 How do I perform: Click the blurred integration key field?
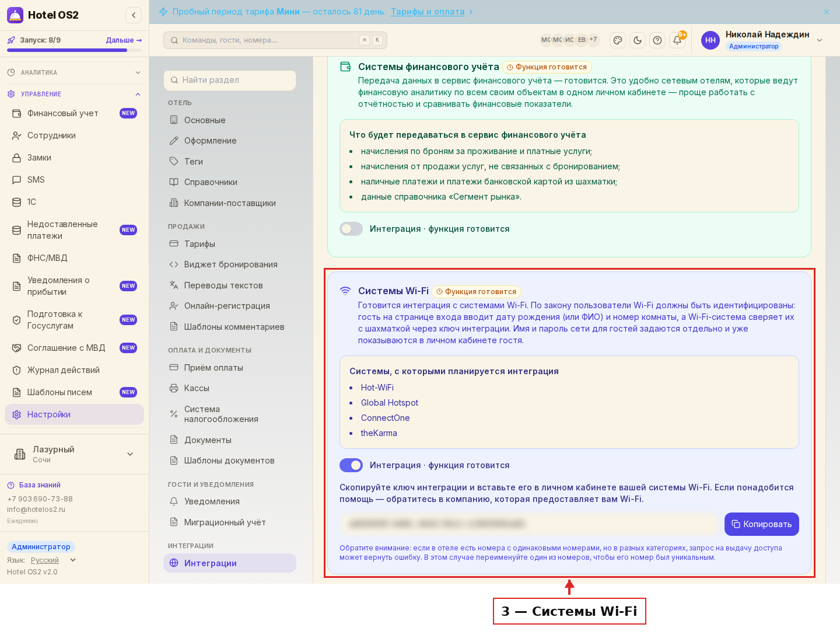point(529,524)
